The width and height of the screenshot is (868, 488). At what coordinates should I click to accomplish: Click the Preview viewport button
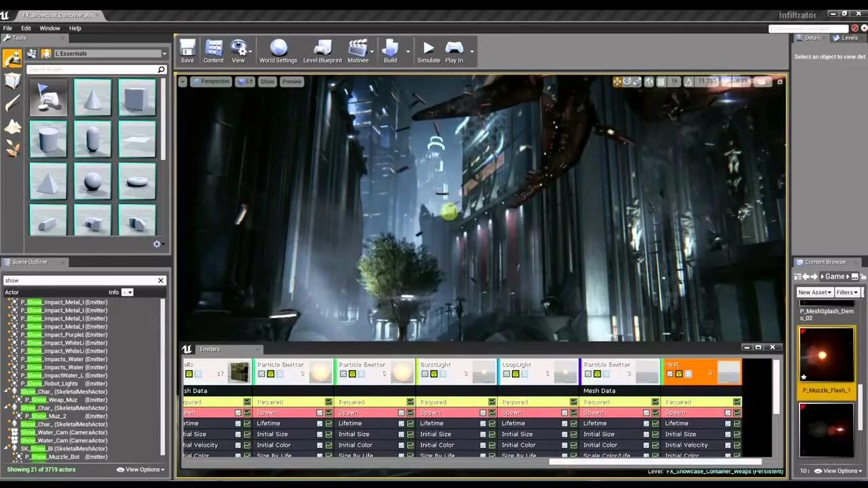(292, 81)
